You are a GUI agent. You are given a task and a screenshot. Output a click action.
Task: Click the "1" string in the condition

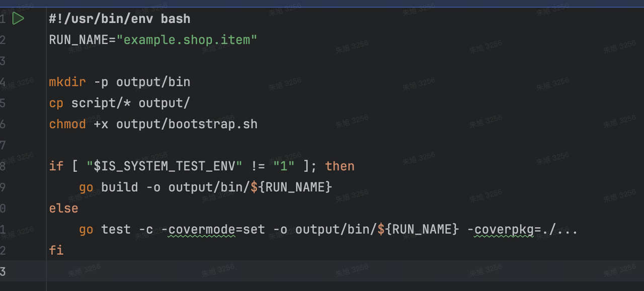pyautogui.click(x=284, y=166)
